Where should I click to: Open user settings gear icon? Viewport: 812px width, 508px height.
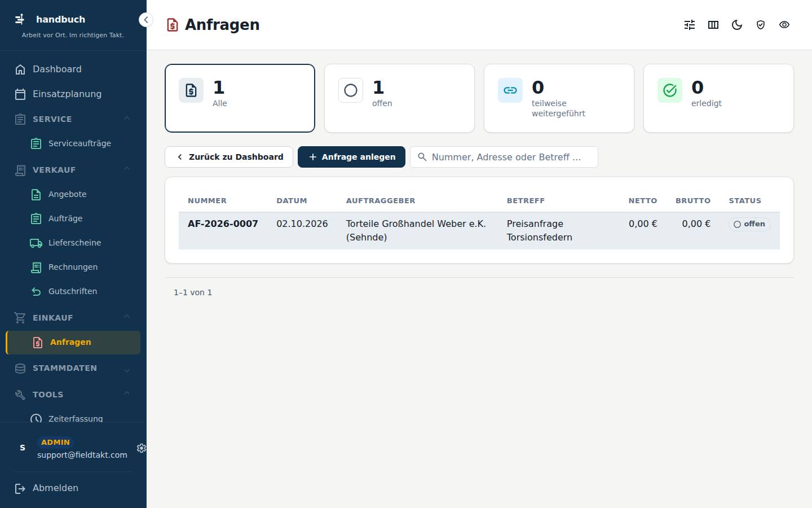142,448
